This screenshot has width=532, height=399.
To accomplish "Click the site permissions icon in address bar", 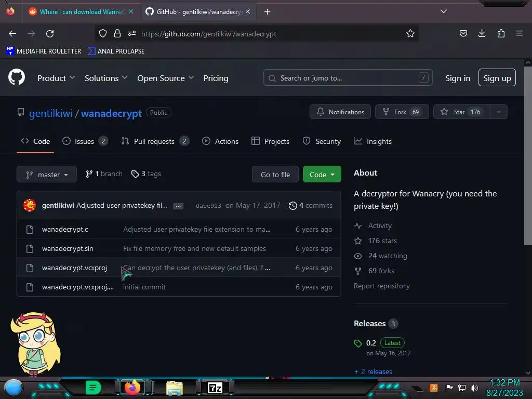I will (x=132, y=33).
